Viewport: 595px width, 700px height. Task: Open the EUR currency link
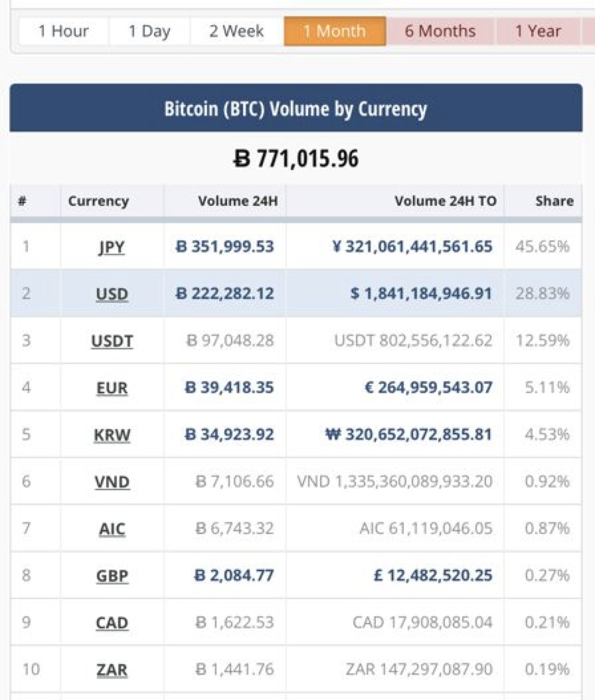[x=112, y=388]
